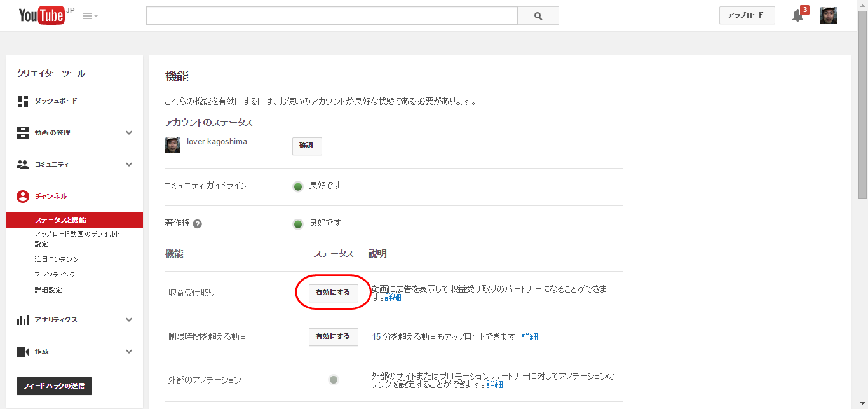
Task: Click the 確認 button
Action: coord(307,146)
